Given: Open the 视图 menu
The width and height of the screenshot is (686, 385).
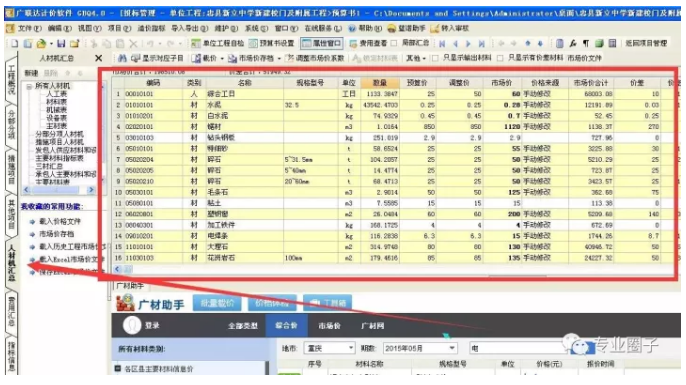Looking at the screenshot, I should point(90,28).
